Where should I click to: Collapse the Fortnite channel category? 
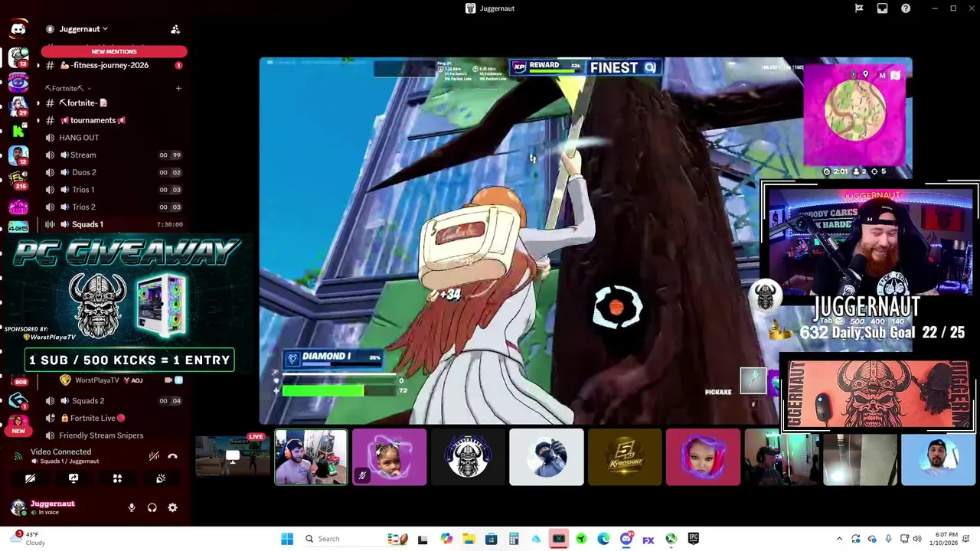[67, 88]
